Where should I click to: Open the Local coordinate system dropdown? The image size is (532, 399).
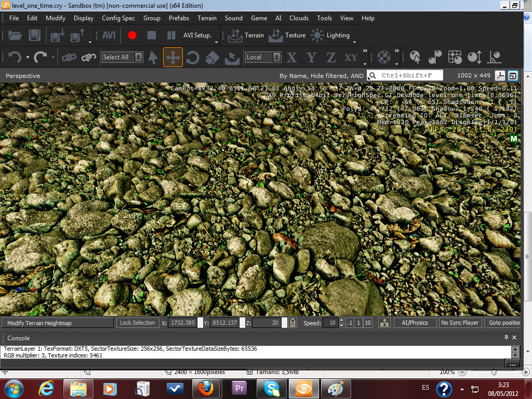click(277, 57)
